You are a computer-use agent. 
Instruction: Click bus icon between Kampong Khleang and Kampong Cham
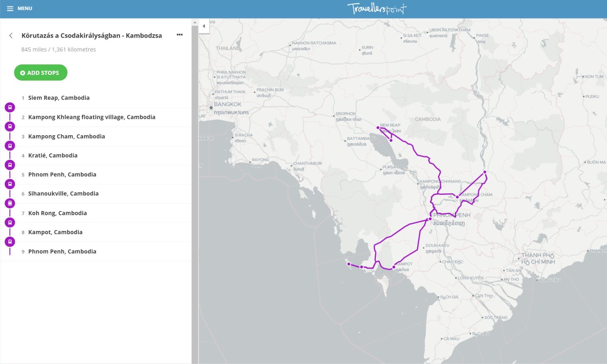pyautogui.click(x=10, y=127)
